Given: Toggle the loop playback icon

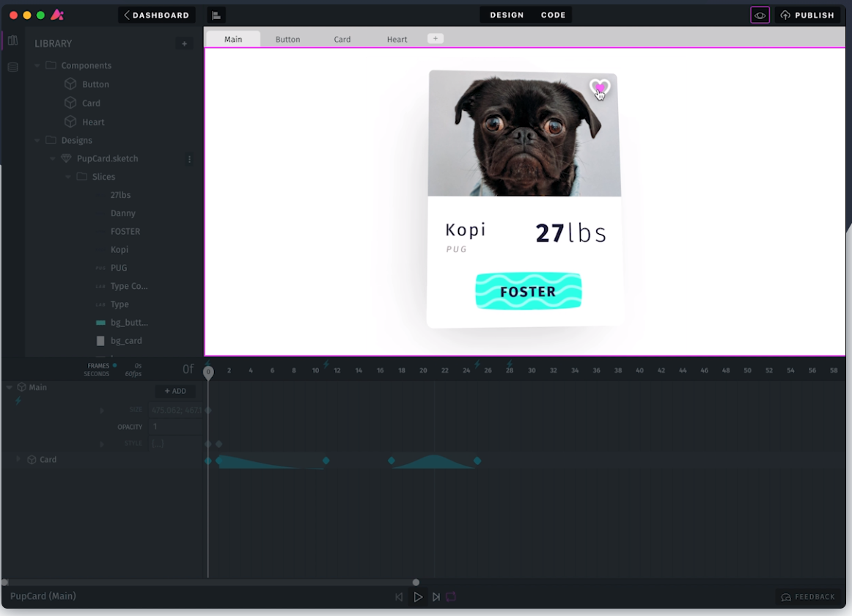Looking at the screenshot, I should click(451, 597).
